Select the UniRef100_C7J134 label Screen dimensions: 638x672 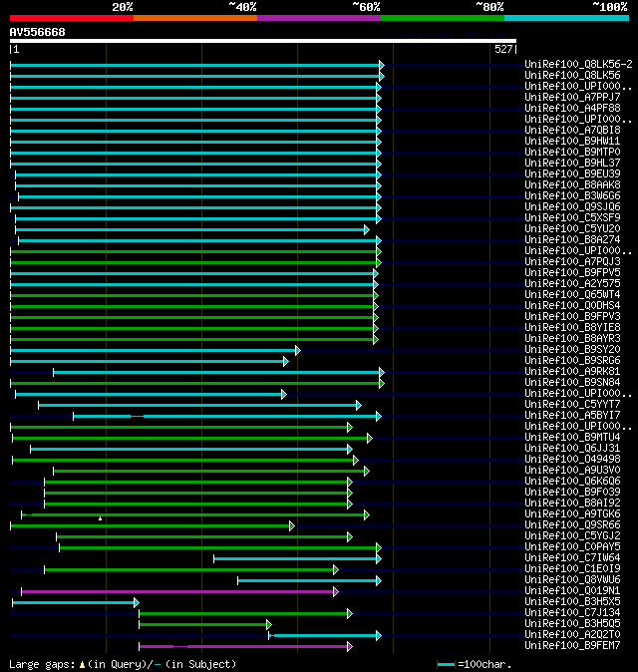coord(572,613)
